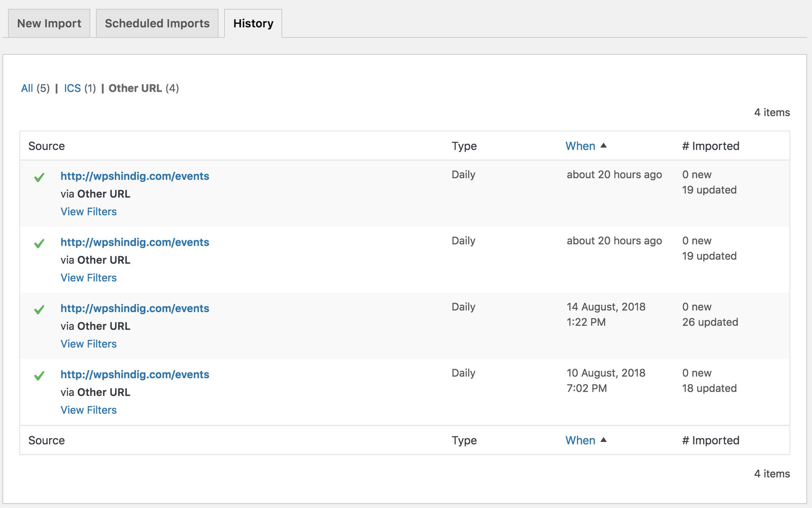Filter history by ICS imports
The width and height of the screenshot is (812, 508).
pos(73,88)
